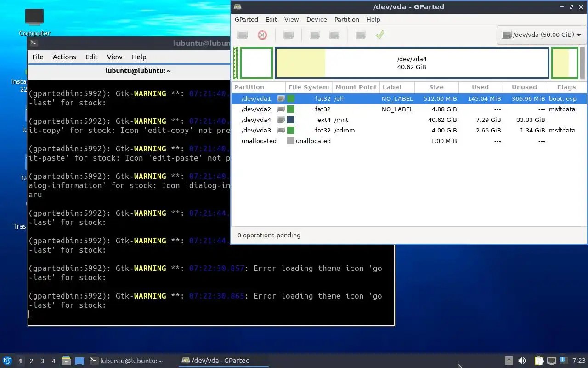Click the clipboard icon in system tray
This screenshot has width=588, height=368.
click(539, 361)
